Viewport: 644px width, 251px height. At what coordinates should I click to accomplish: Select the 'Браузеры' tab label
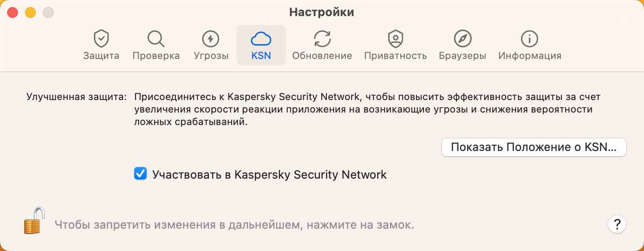[x=462, y=56]
